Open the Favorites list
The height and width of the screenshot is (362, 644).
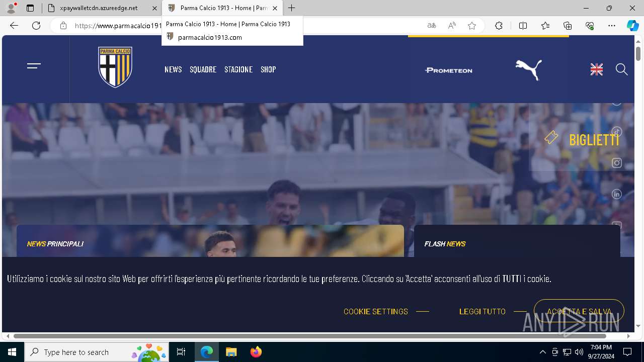coord(545,26)
